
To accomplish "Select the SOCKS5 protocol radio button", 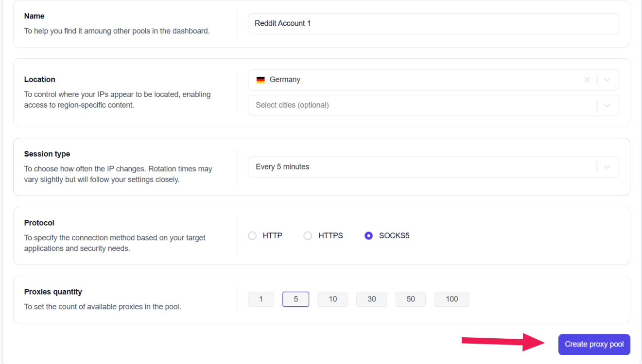I will tap(368, 236).
